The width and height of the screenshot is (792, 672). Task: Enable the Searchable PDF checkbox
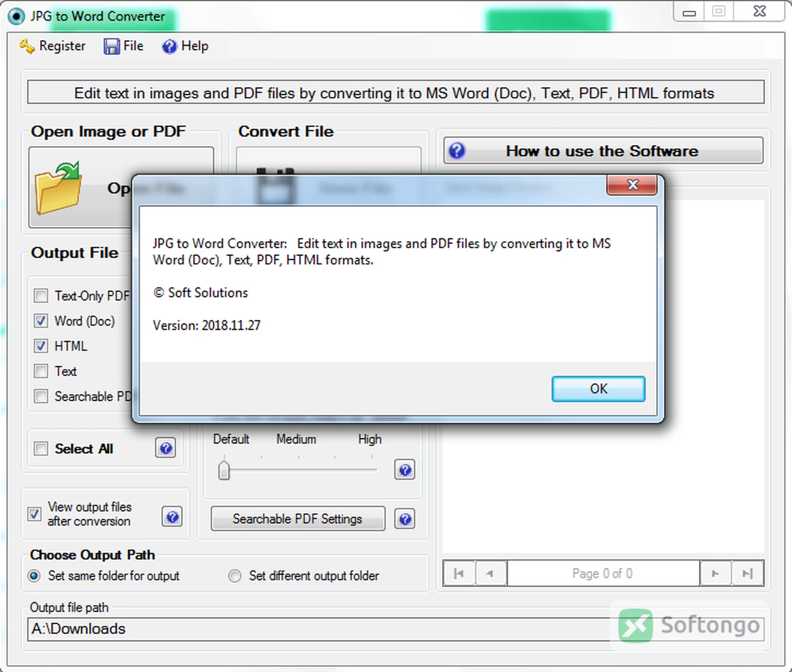41,396
